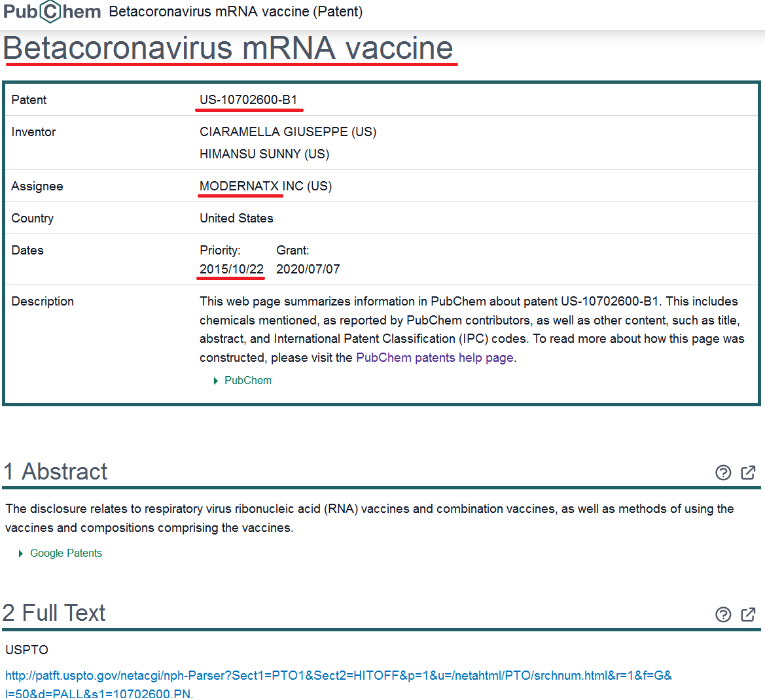Expand the PubChem source disclosure triangle
Viewport: 765px width, 700px height.
tap(216, 381)
